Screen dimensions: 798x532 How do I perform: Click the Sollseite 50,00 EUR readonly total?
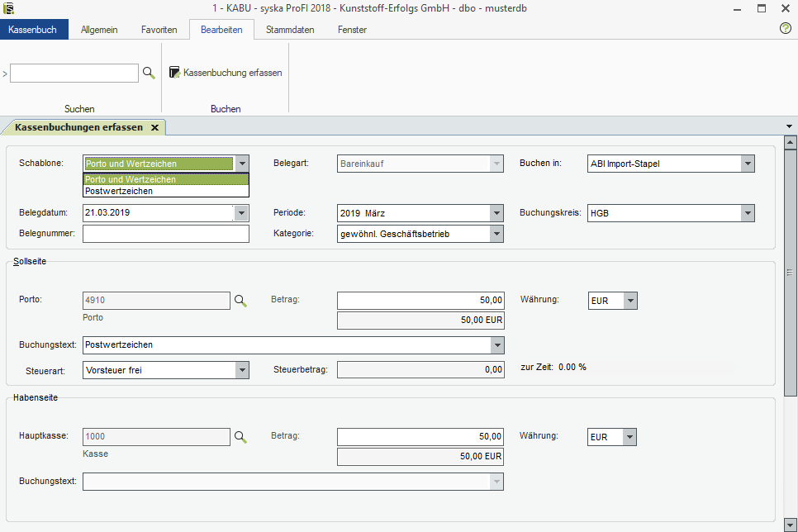coord(420,321)
